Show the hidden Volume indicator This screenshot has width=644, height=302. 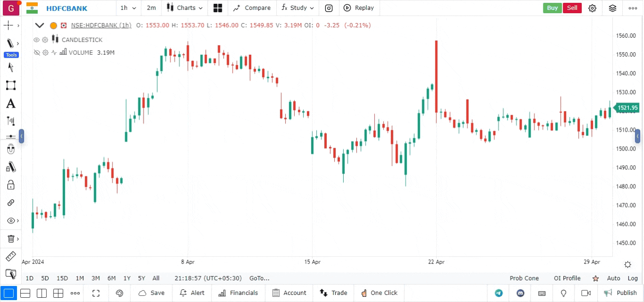36,53
